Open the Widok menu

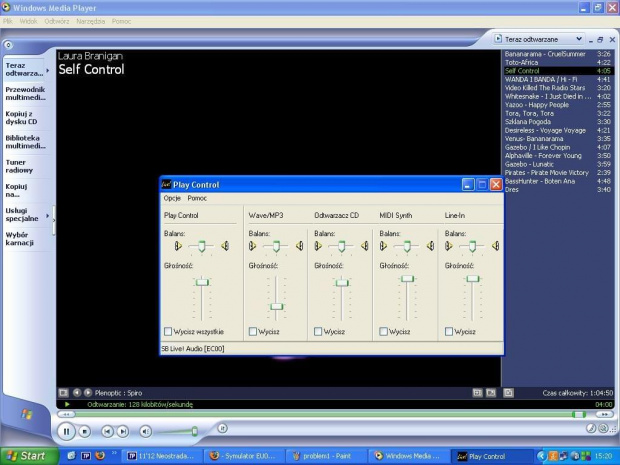click(28, 21)
